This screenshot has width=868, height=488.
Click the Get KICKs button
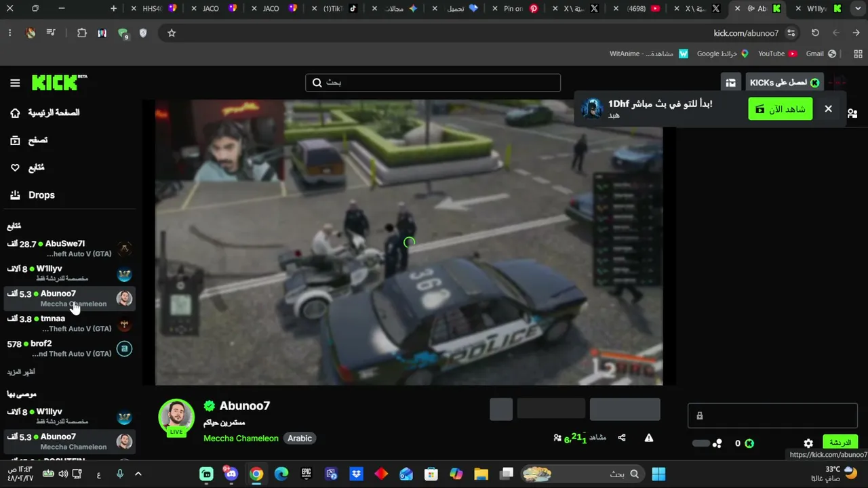point(785,83)
